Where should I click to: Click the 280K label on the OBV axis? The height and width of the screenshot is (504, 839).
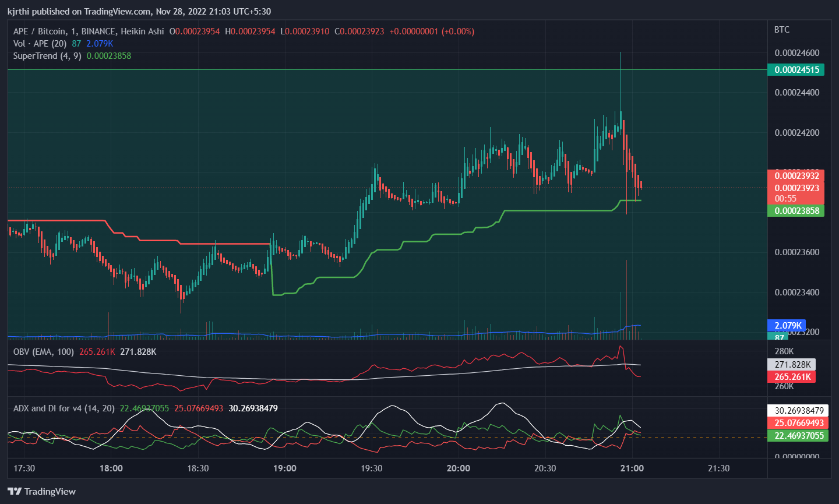coord(784,351)
